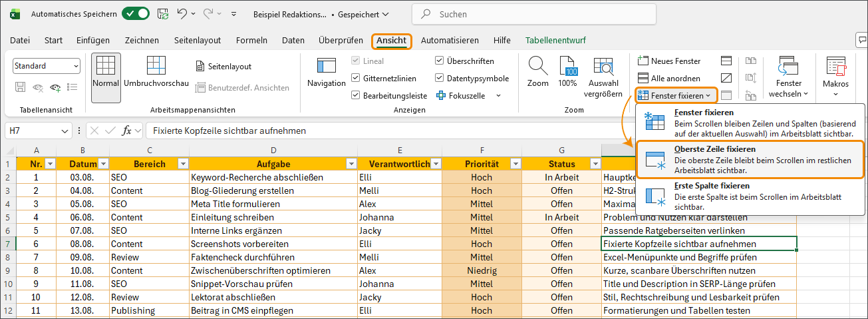Viewport: 868px width, 319px height.
Task: Click the Keep sheet view disk icon
Action: (x=20, y=87)
